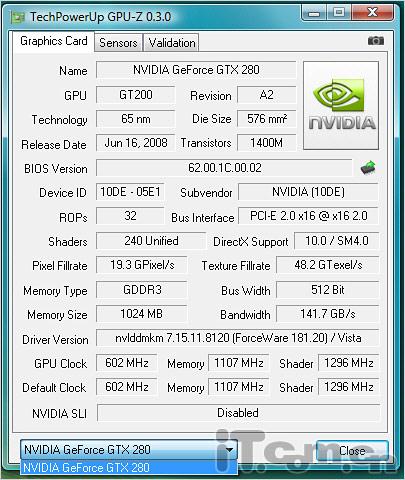The image size is (405, 480).
Task: Click Release Date value Jun 16, 2008
Action: [136, 143]
